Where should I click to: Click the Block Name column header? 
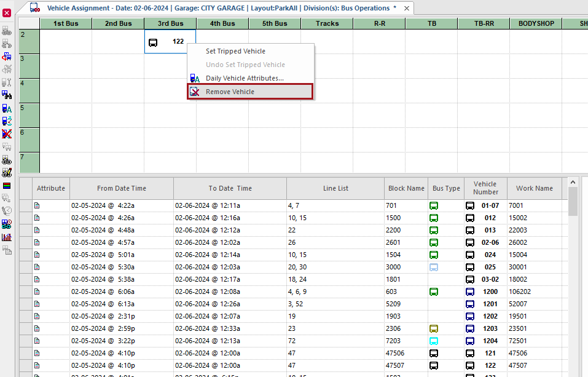pos(406,188)
